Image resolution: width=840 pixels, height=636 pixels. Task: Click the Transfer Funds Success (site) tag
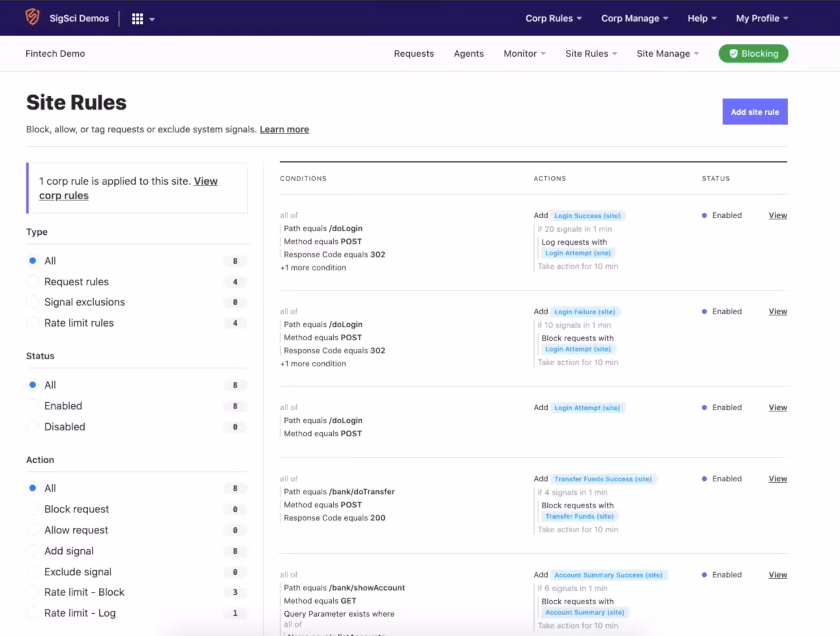pos(603,479)
